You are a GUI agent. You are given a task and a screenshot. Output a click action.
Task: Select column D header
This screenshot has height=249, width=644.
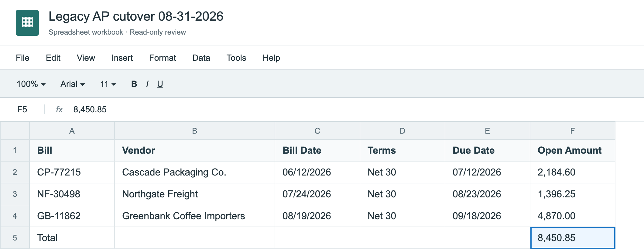402,131
